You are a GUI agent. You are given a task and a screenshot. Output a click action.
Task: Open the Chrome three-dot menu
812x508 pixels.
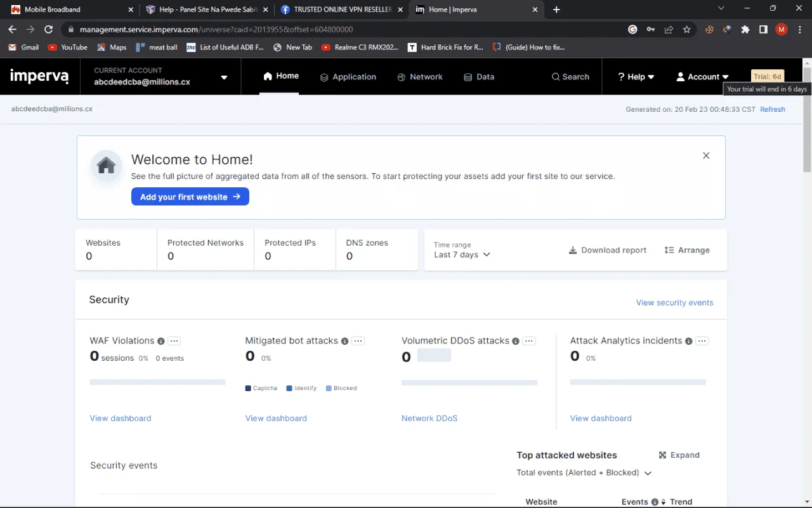click(x=799, y=29)
